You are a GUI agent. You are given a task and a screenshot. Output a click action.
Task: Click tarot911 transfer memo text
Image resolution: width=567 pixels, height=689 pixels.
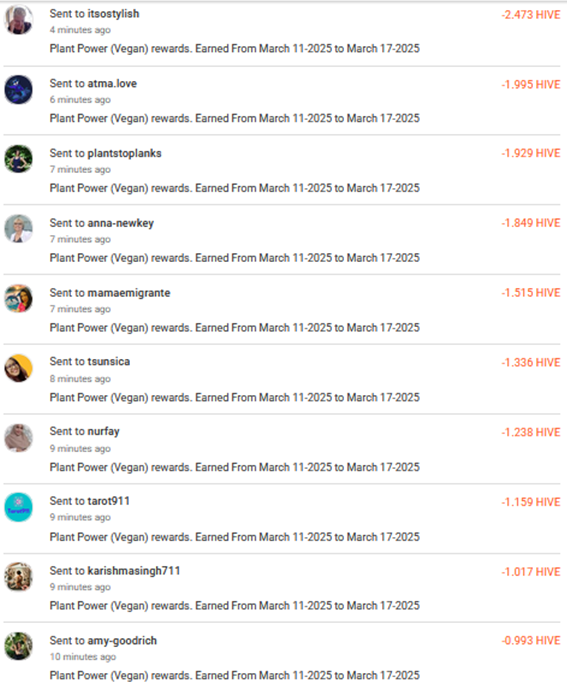click(235, 537)
